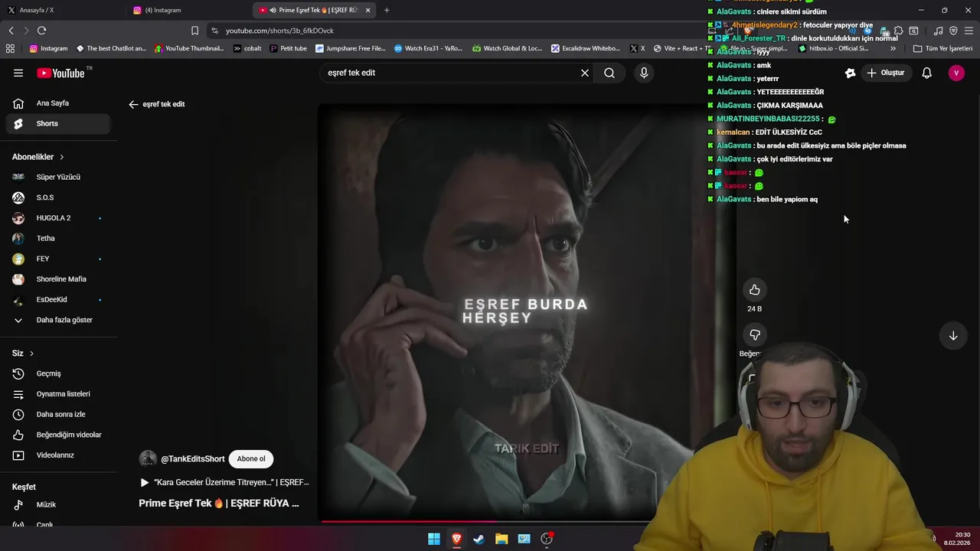Image resolution: width=980 pixels, height=551 pixels.
Task: Open the browser main menu
Action: [x=969, y=31]
